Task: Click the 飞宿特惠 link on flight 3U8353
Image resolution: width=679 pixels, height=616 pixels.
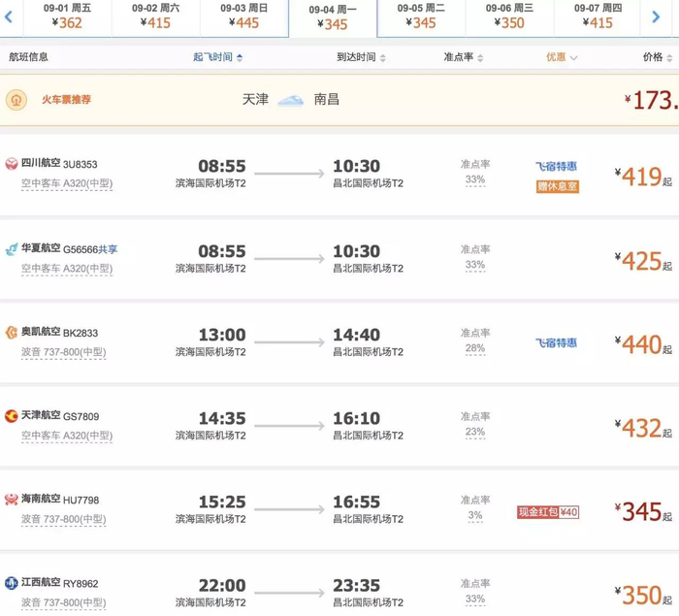Action: coord(557,167)
